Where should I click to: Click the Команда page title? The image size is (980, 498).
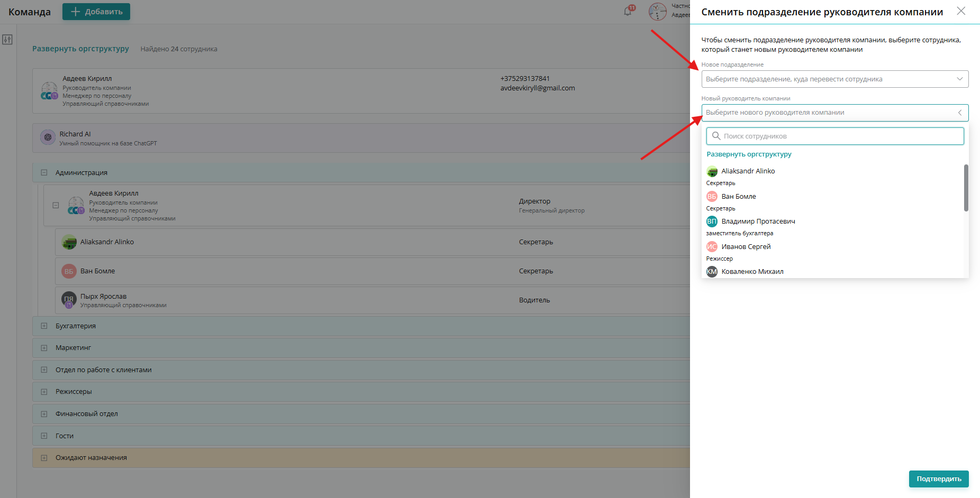coord(30,12)
